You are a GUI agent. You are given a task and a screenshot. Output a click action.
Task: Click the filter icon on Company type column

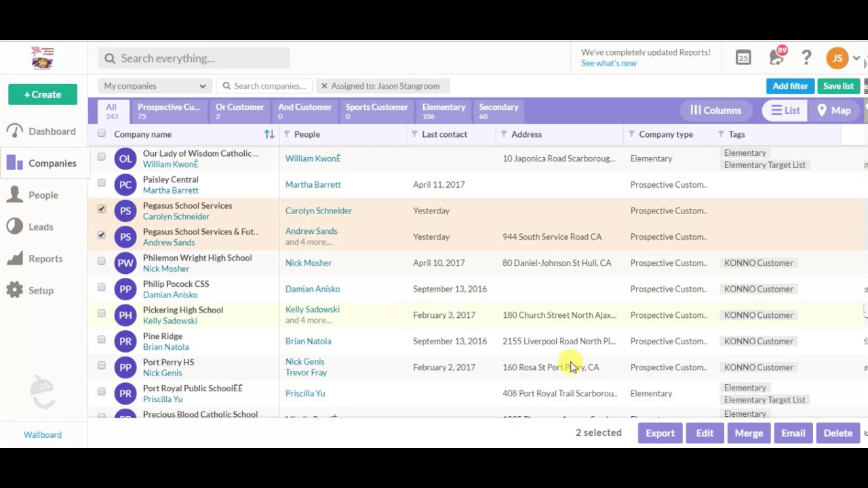click(631, 134)
